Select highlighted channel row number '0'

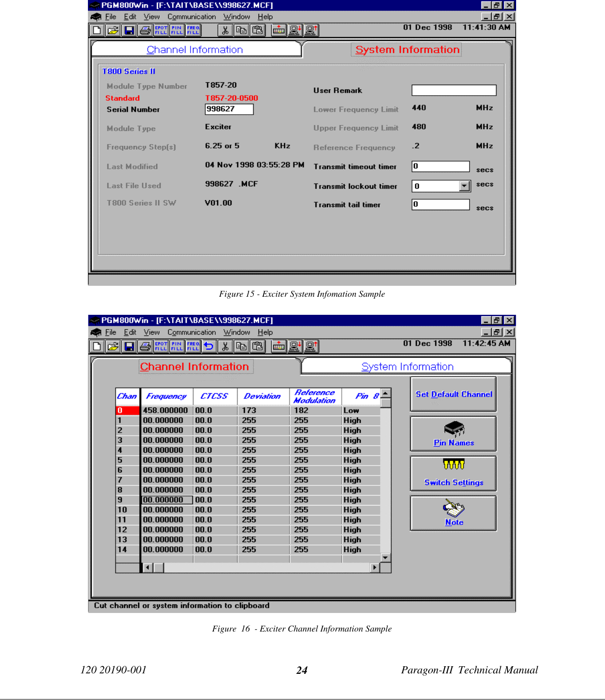(x=128, y=410)
